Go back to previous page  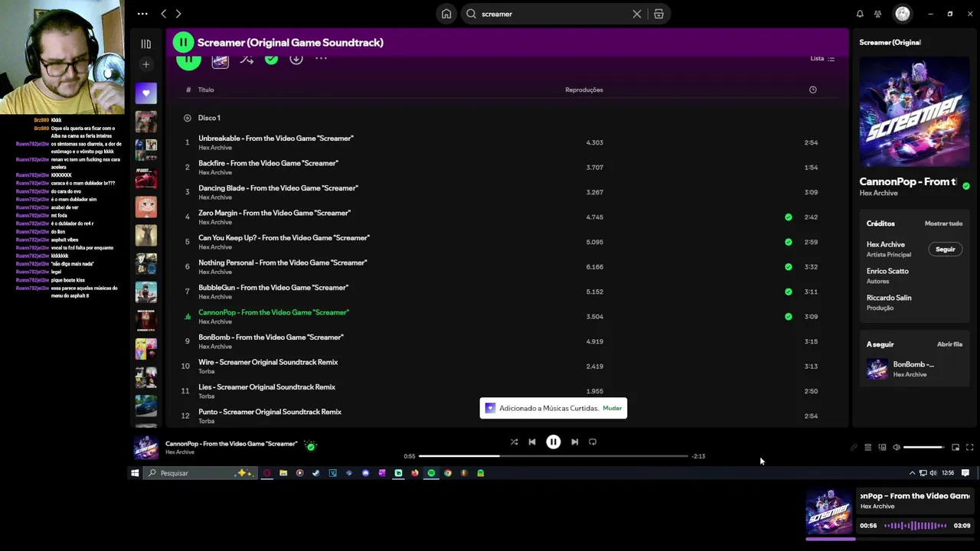pos(163,14)
